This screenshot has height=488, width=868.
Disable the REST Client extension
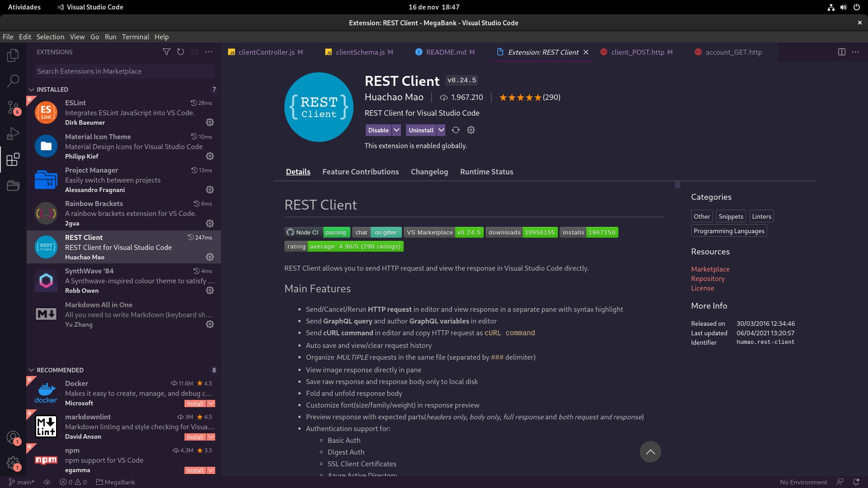tap(378, 130)
